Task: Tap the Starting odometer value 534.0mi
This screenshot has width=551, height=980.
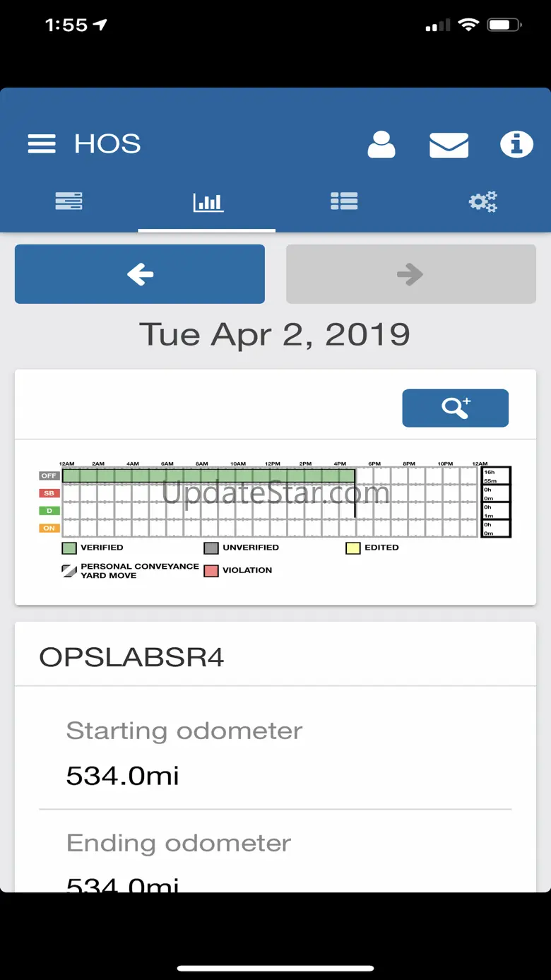Action: click(123, 776)
